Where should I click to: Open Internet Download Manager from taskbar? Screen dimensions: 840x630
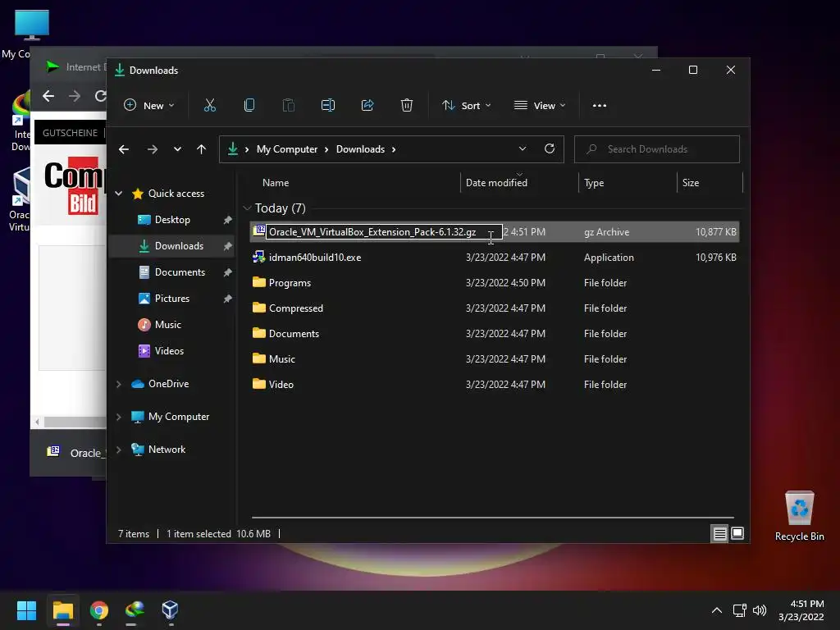(135, 610)
